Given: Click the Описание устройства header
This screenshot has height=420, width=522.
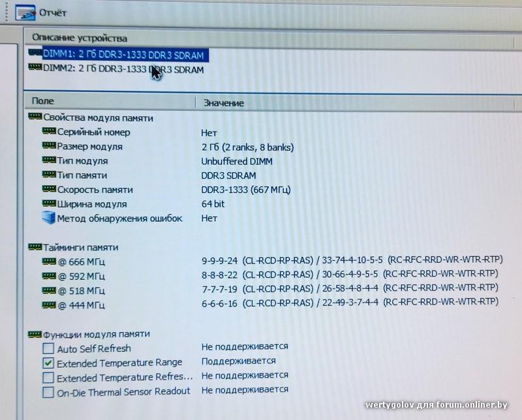Looking at the screenshot, I should click(80, 38).
